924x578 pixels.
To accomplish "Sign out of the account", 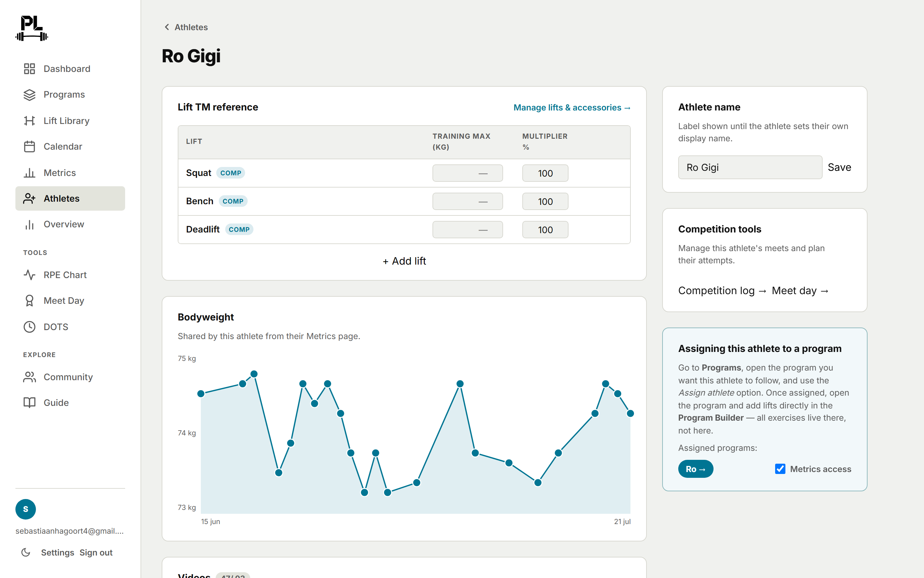I will tap(96, 553).
